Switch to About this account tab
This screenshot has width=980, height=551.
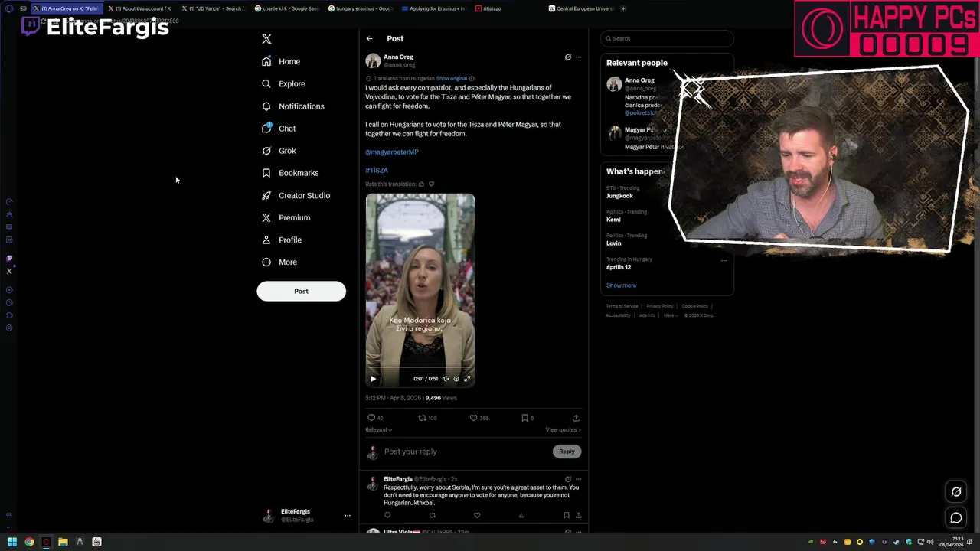[141, 8]
